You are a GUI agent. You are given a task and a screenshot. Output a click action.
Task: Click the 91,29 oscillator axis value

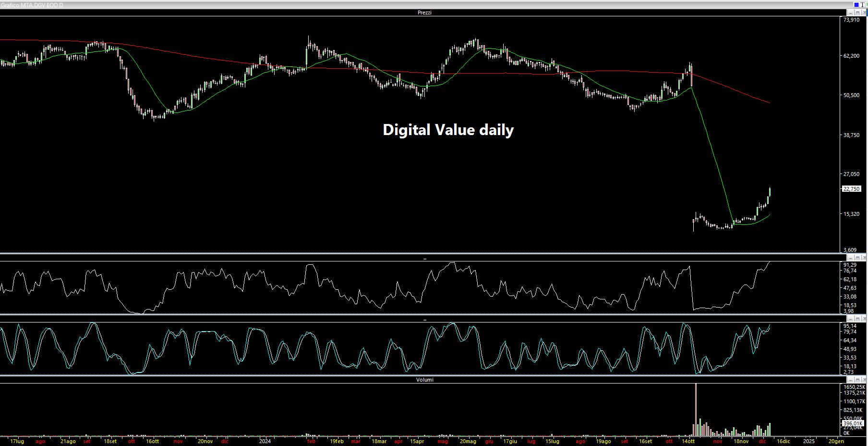coord(850,265)
